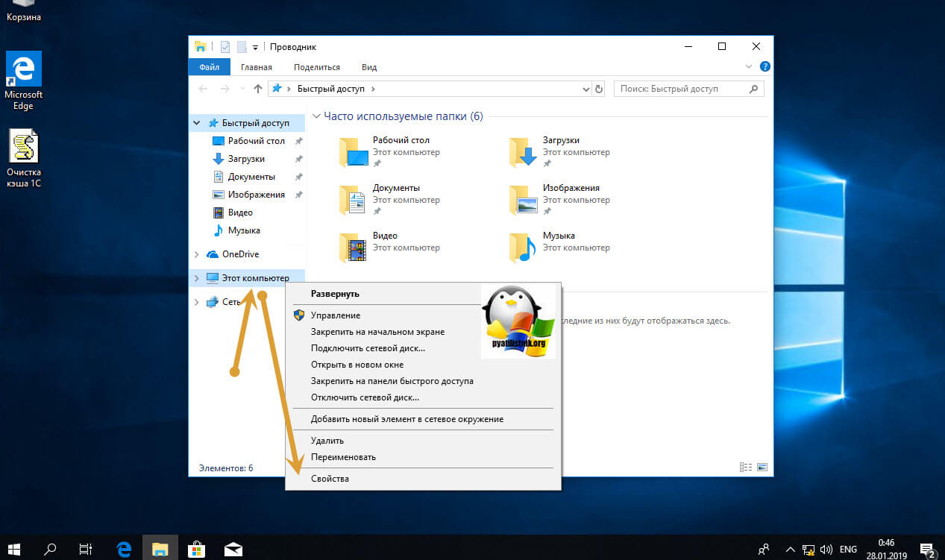Viewport: 945px width, 560px height.
Task: Open the Изображения folder icon
Action: (524, 200)
